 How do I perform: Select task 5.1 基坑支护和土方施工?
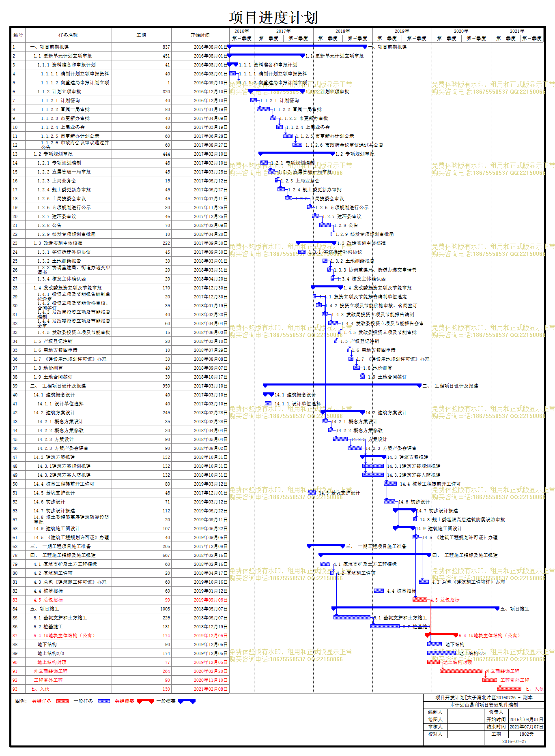(x=120, y=618)
